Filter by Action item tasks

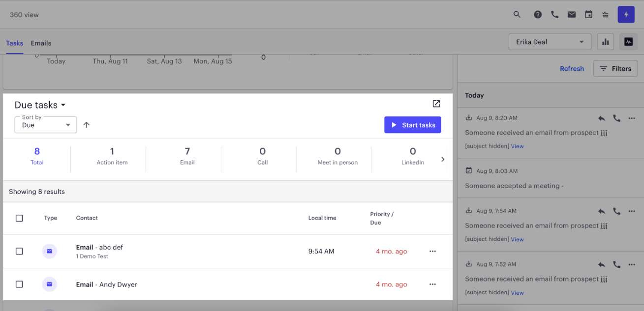pos(112,156)
